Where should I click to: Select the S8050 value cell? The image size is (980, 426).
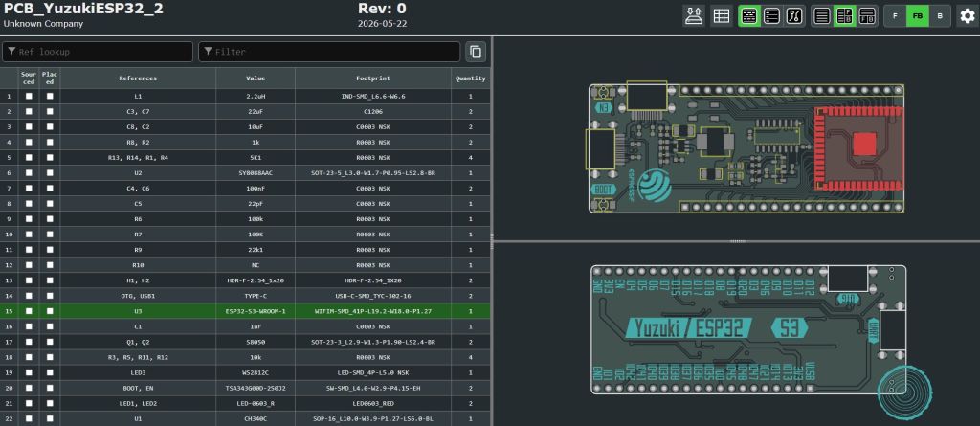(256, 342)
